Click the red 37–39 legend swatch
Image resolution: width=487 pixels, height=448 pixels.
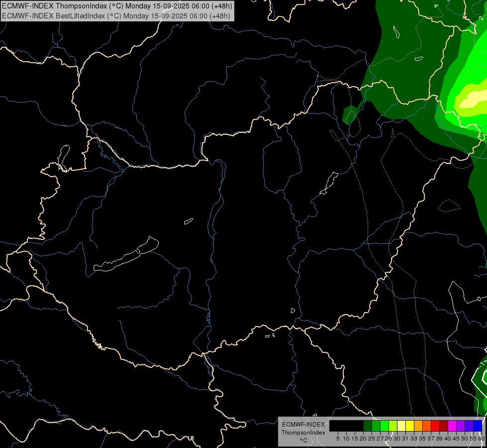point(435,426)
